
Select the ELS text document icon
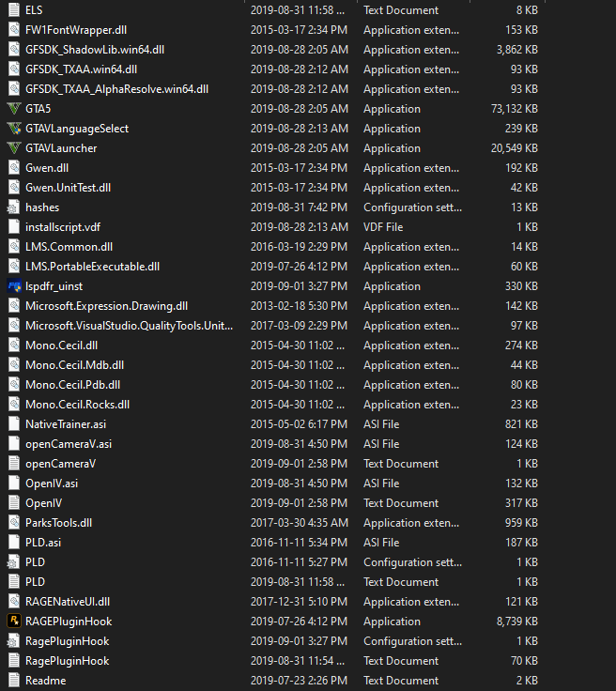click(x=14, y=9)
